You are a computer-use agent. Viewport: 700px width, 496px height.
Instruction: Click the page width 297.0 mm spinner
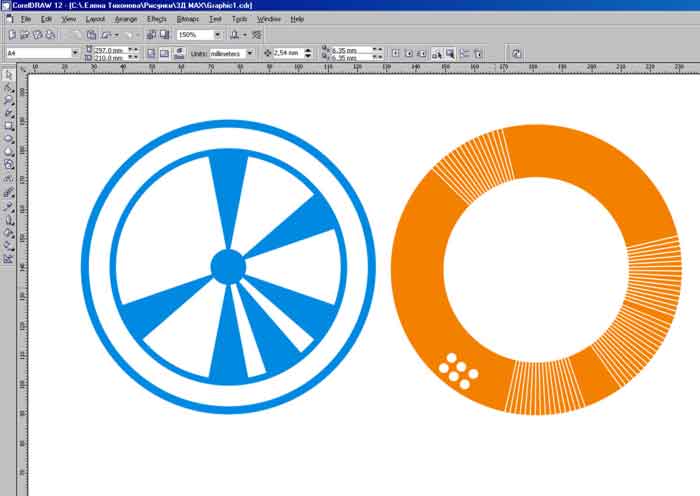[133, 50]
